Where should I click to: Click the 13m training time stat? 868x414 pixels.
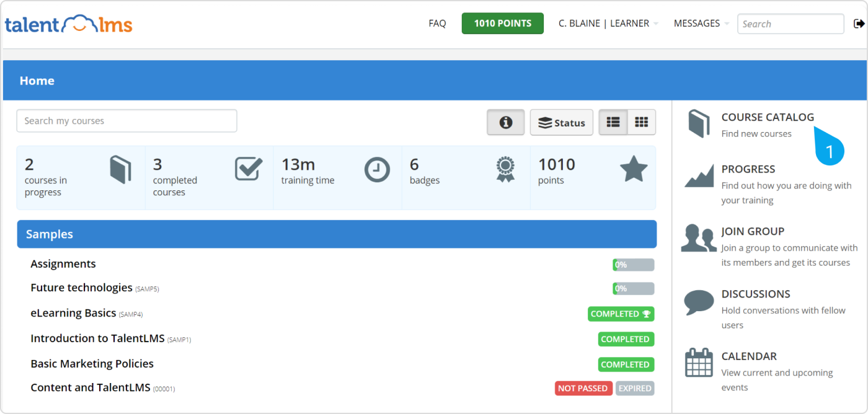point(338,177)
